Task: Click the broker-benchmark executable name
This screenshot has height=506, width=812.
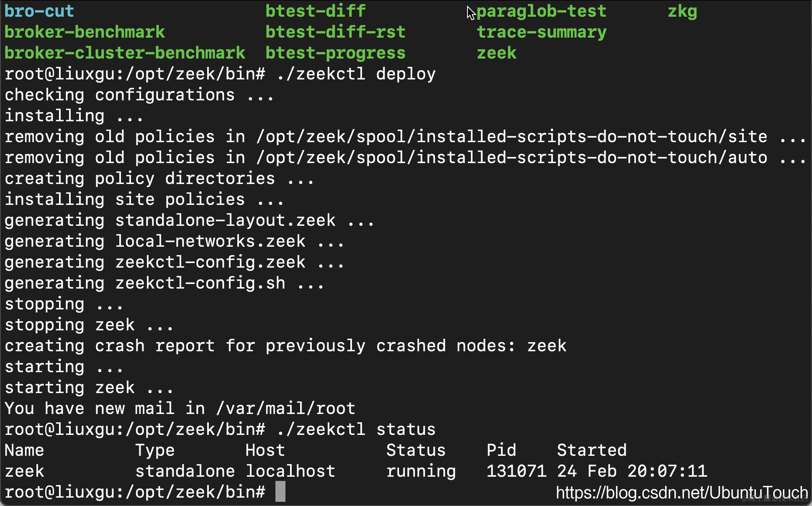Action: click(85, 32)
